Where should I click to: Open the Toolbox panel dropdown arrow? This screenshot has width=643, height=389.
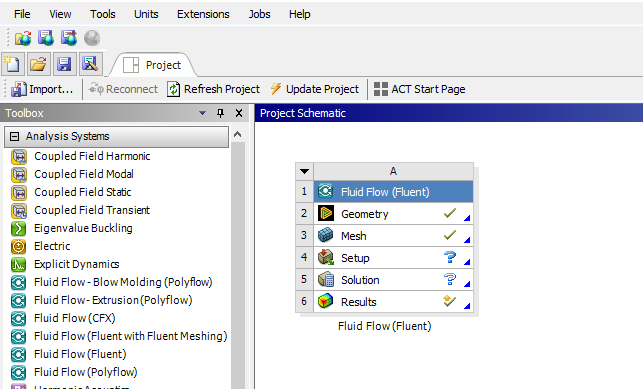(x=202, y=113)
